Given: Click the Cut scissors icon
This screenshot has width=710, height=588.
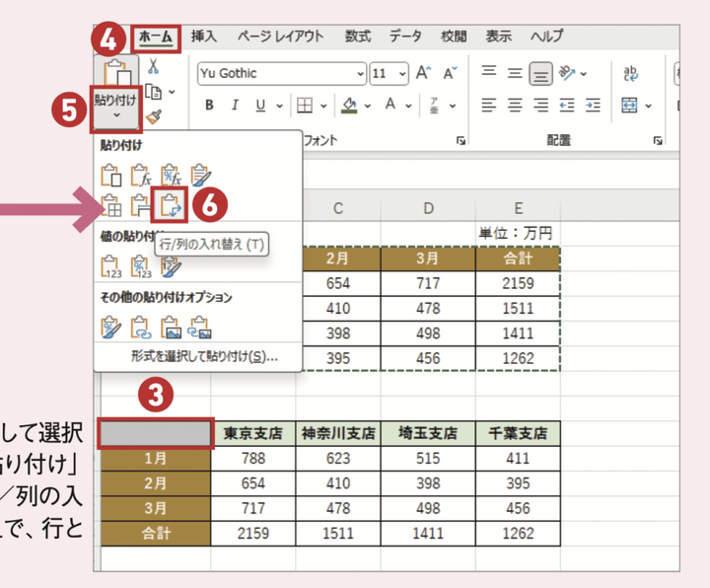Looking at the screenshot, I should [x=153, y=66].
